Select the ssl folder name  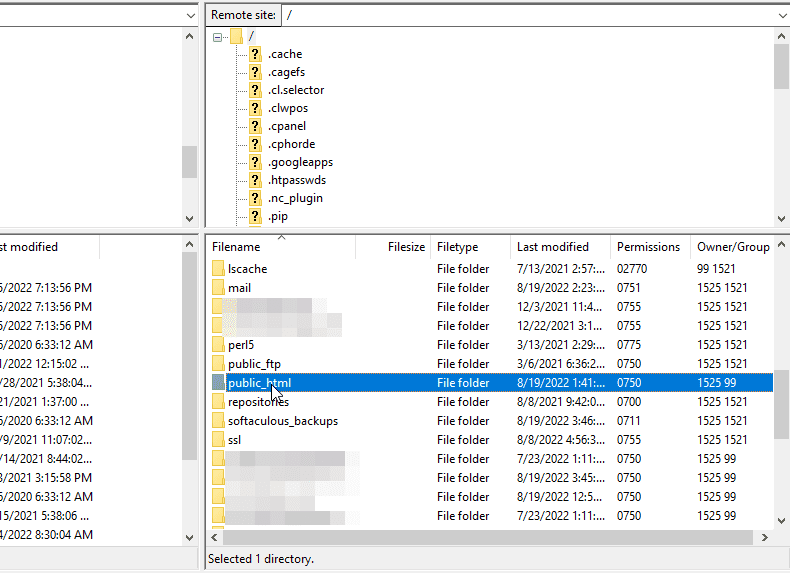tap(234, 440)
